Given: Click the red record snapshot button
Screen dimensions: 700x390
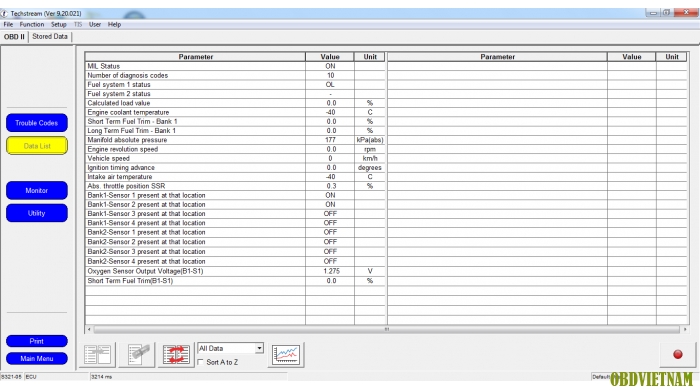Looking at the screenshot, I should pyautogui.click(x=677, y=354).
